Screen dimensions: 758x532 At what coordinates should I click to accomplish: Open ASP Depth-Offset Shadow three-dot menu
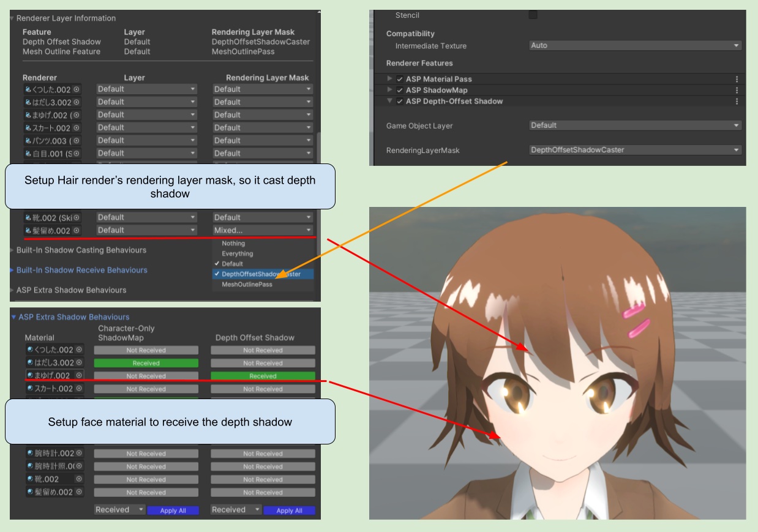point(737,101)
